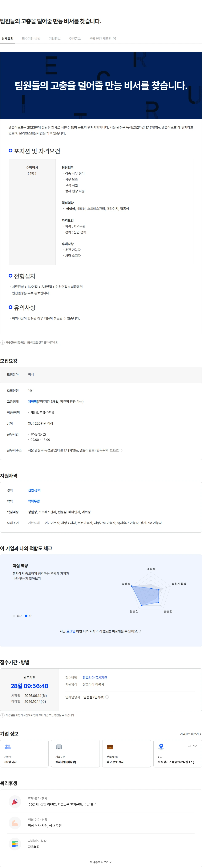The image size is (202, 868).
Task: Click the 월급 220만원 이상 salary text
Action: [x=41, y=423]
